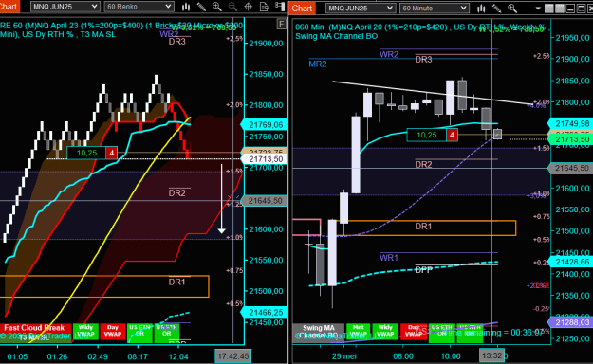
Task: Click 17:42:45 time marker on Renko axis
Action: pos(233,356)
